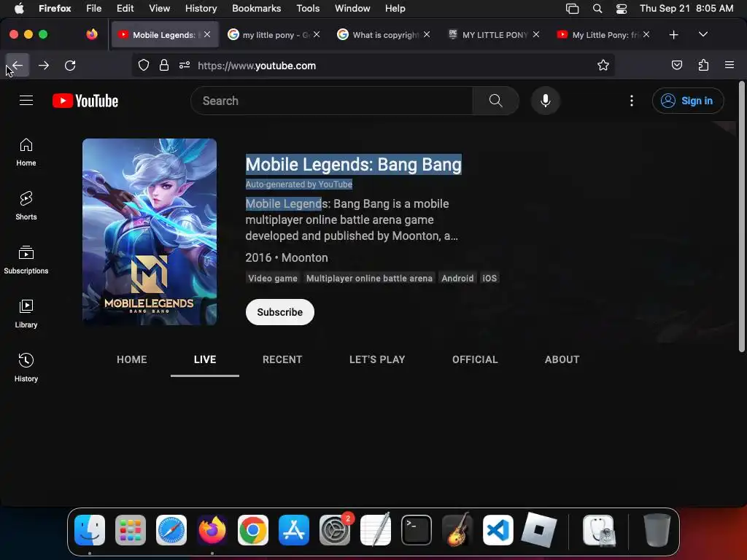Open the Tools menu in menu bar

[308, 9]
